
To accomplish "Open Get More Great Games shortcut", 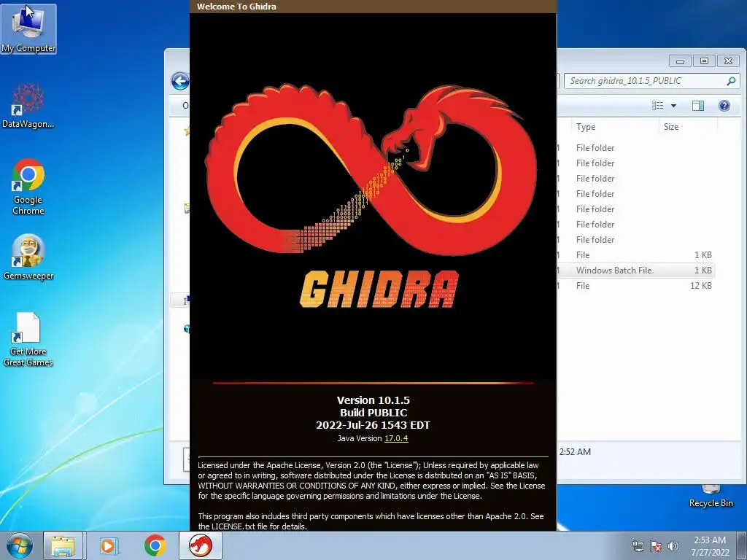I will [28, 340].
